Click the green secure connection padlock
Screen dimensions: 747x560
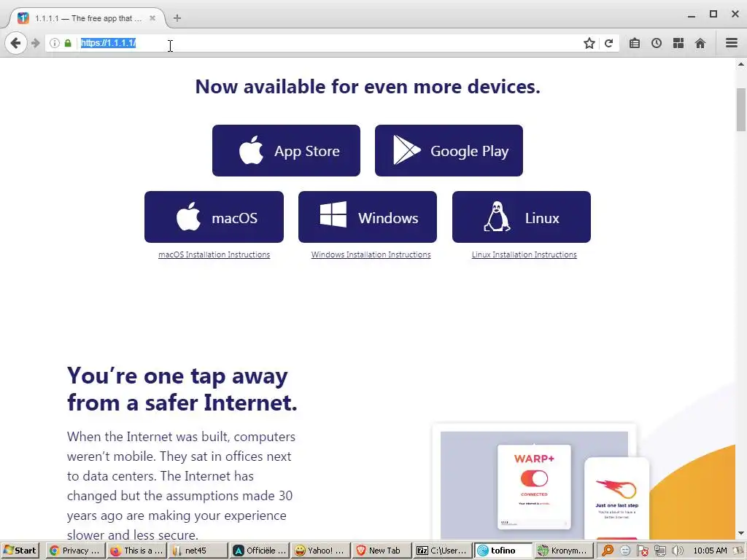[68, 43]
